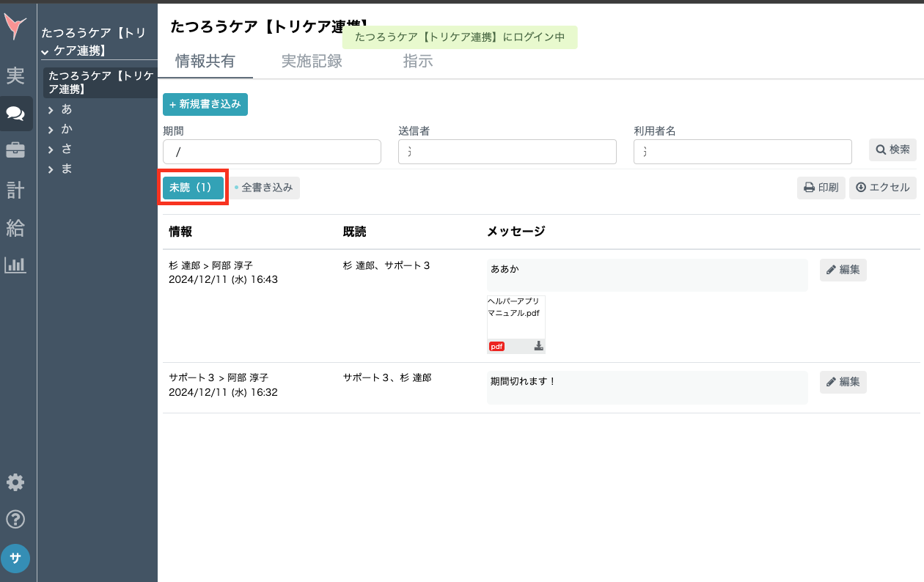Open the 給 (payroll) sidebar icon
Screen dimensions: 924x582
[15, 227]
